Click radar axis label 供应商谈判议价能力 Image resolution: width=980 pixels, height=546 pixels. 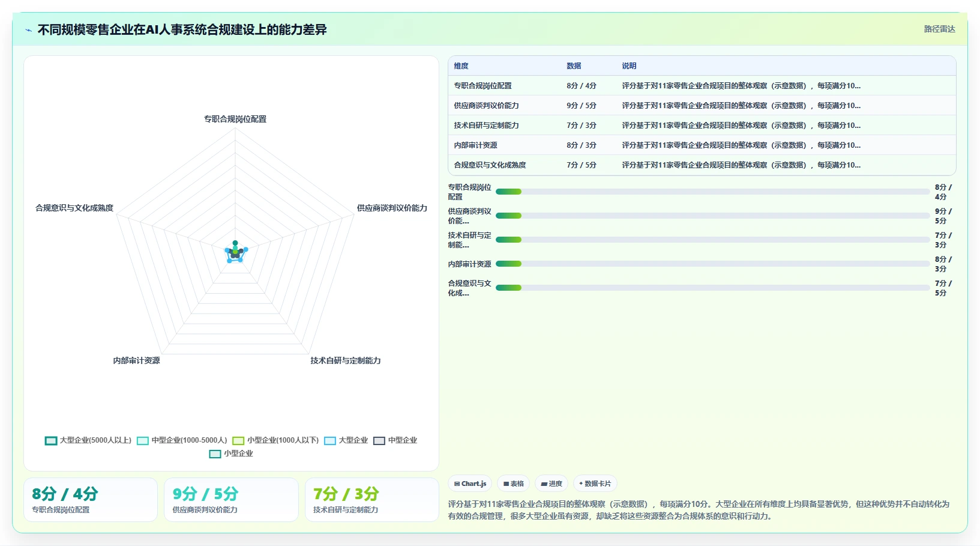click(x=392, y=208)
